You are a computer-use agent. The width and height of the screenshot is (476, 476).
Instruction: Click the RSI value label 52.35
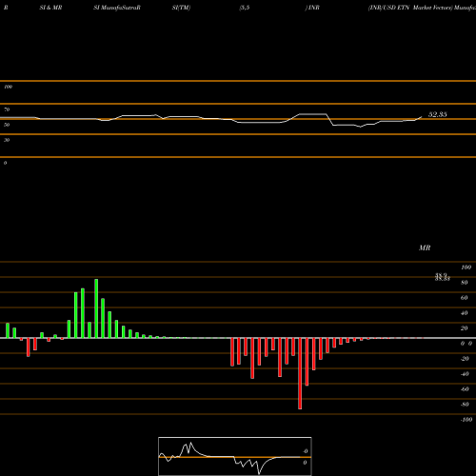438,114
